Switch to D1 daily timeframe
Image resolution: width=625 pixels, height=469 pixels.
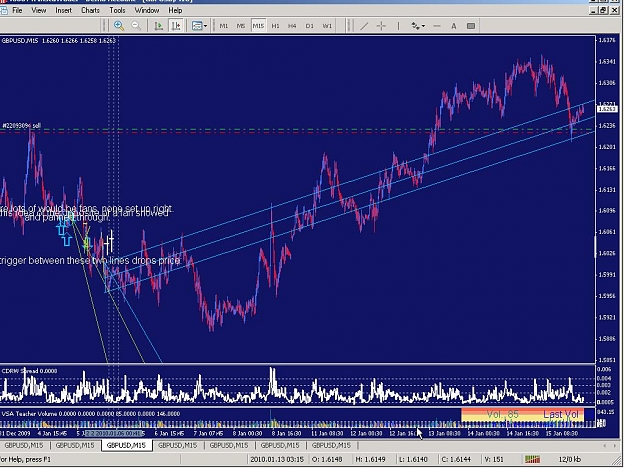pos(309,26)
